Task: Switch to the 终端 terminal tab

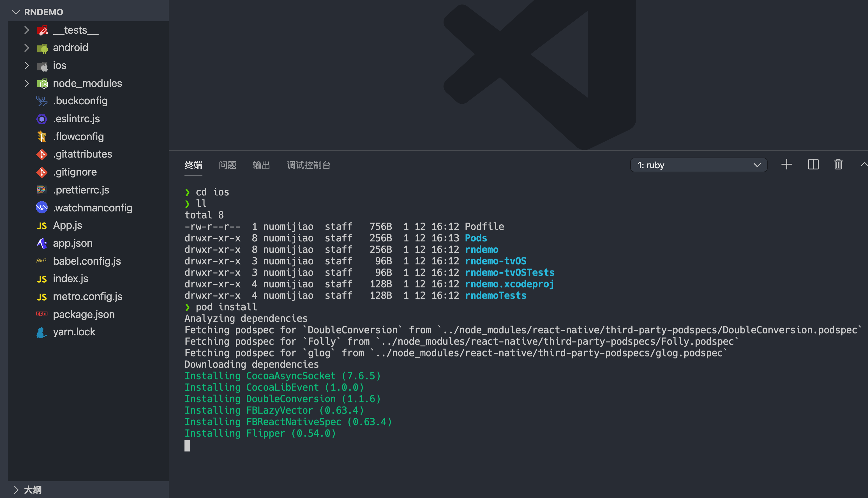Action: point(193,165)
